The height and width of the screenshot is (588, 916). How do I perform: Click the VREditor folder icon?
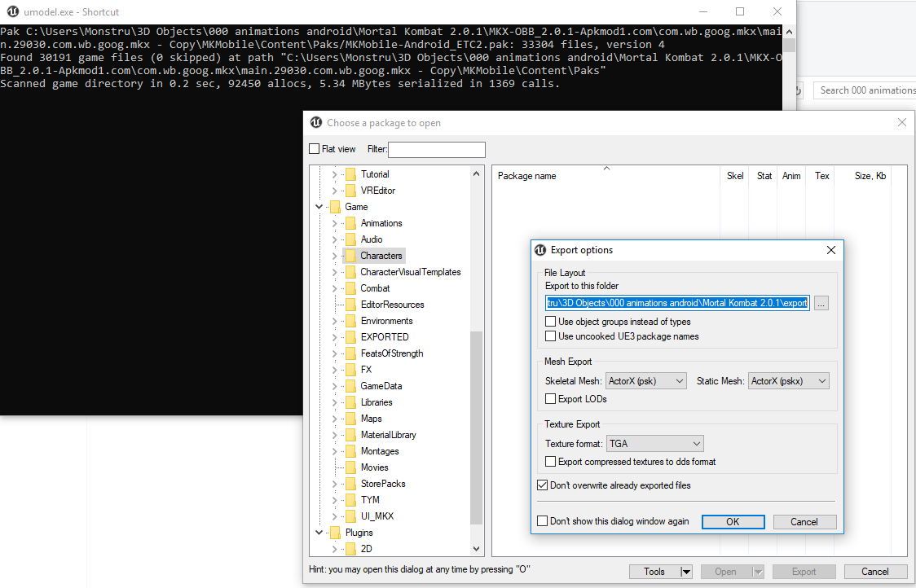tap(350, 191)
